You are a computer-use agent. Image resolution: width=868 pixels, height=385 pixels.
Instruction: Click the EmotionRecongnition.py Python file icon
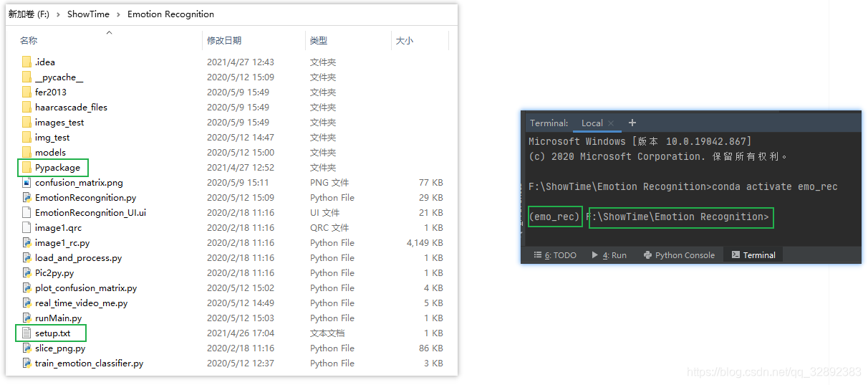click(26, 197)
